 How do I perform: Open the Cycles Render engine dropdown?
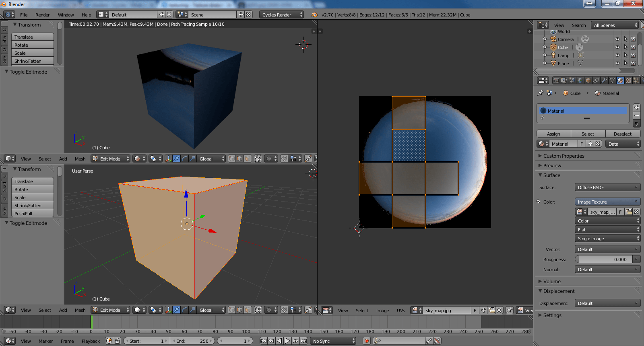[282, 14]
